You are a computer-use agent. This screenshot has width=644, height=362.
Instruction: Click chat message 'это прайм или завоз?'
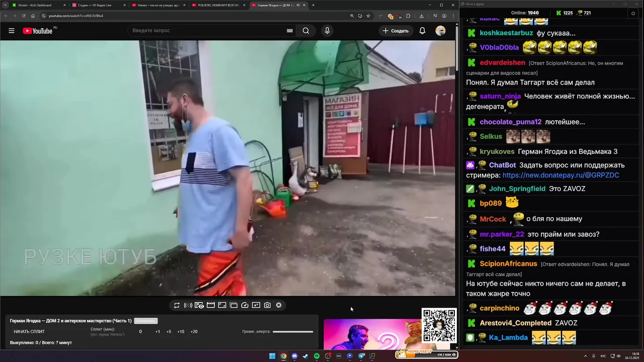562,234
